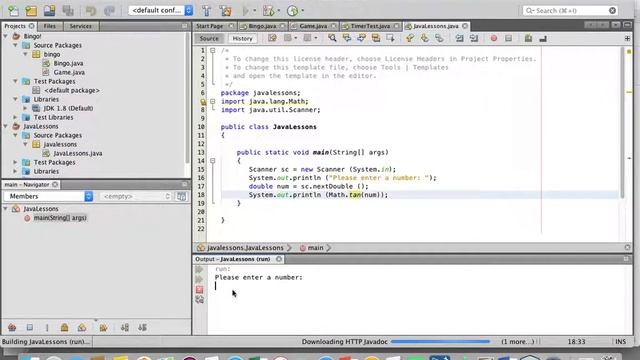The height and width of the screenshot is (360, 640).
Task: Click the Profile Project clock icon
Action: click(292, 11)
